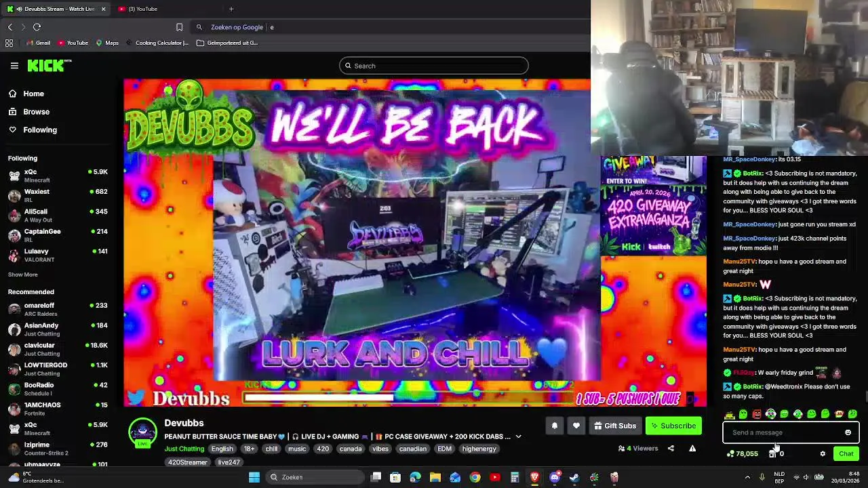Open Microsoft Store from taskbar
The image size is (868, 488).
coord(395,477)
